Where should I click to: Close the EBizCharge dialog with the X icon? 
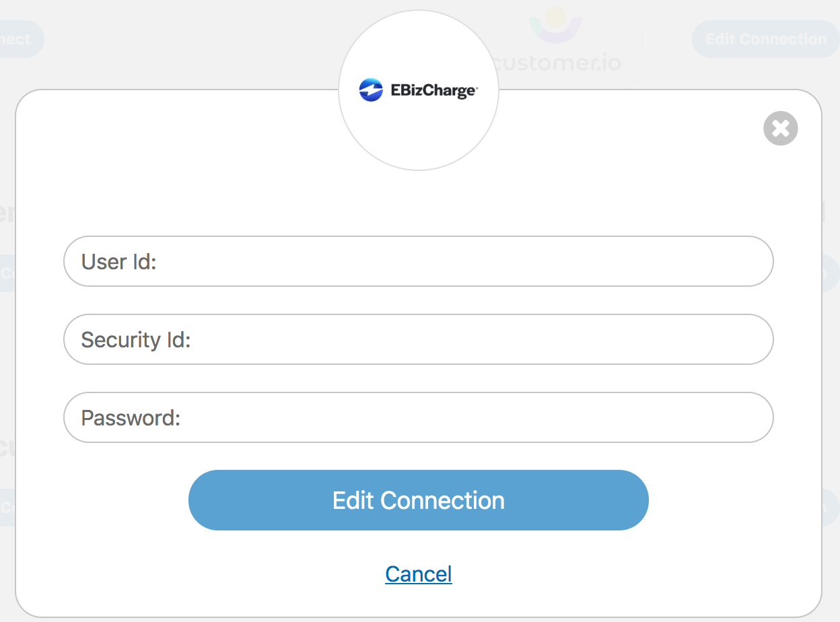click(780, 128)
